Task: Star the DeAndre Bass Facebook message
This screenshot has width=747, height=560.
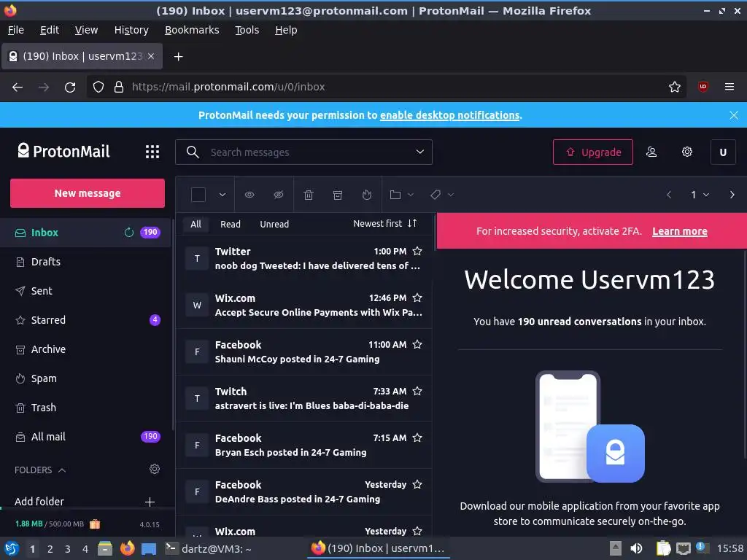Action: pos(417,484)
